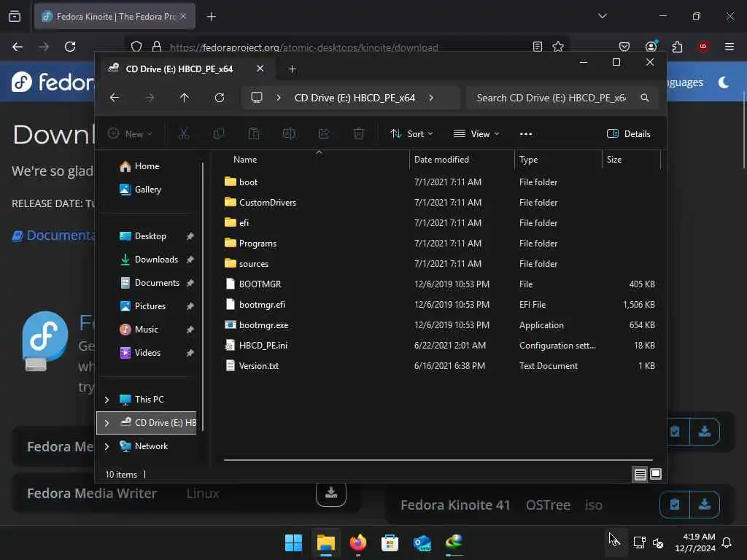Open Firefox list all tabs dropdown
The width and height of the screenshot is (747, 560).
click(x=602, y=16)
